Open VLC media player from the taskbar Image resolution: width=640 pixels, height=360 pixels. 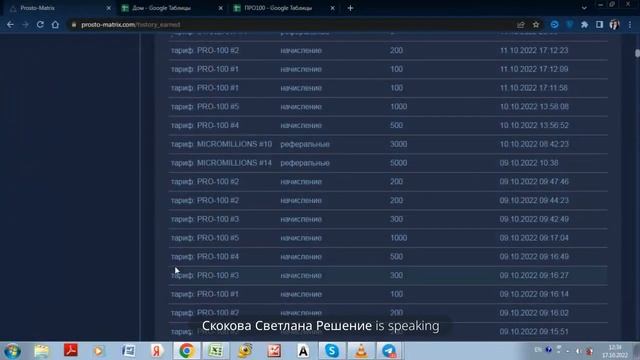[361, 351]
